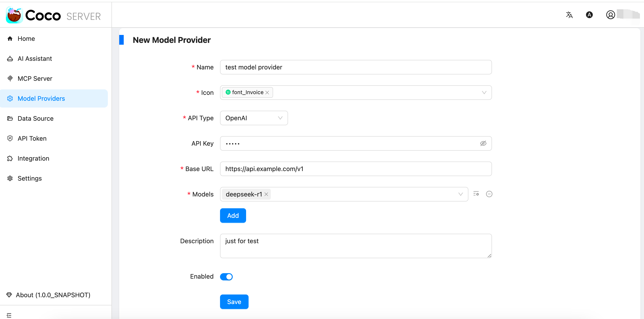Click the Data Source folder icon
Image resolution: width=644 pixels, height=319 pixels.
tap(10, 118)
